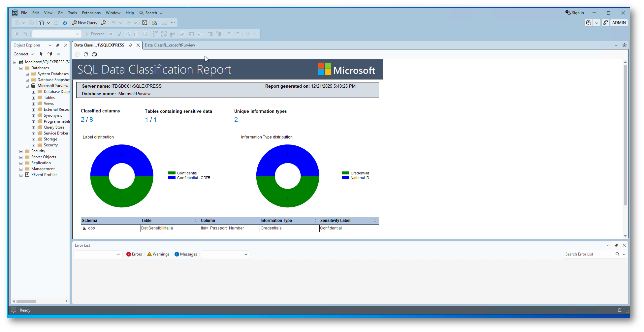Open the document tab settings gear
Image resolution: width=644 pixels, height=332 pixels.
625,45
